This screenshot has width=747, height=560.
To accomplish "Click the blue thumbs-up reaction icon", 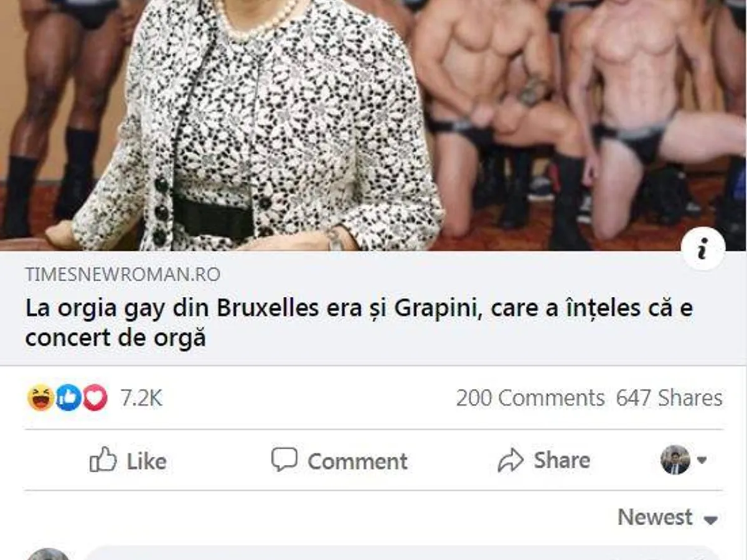I will 68,398.
